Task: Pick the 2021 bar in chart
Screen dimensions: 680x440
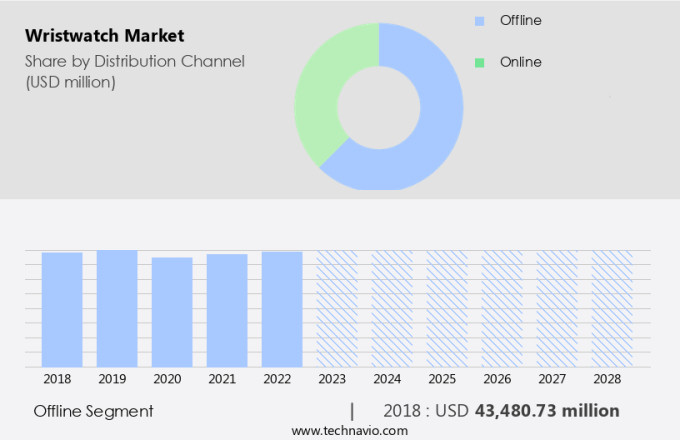Action: pyautogui.click(x=227, y=311)
